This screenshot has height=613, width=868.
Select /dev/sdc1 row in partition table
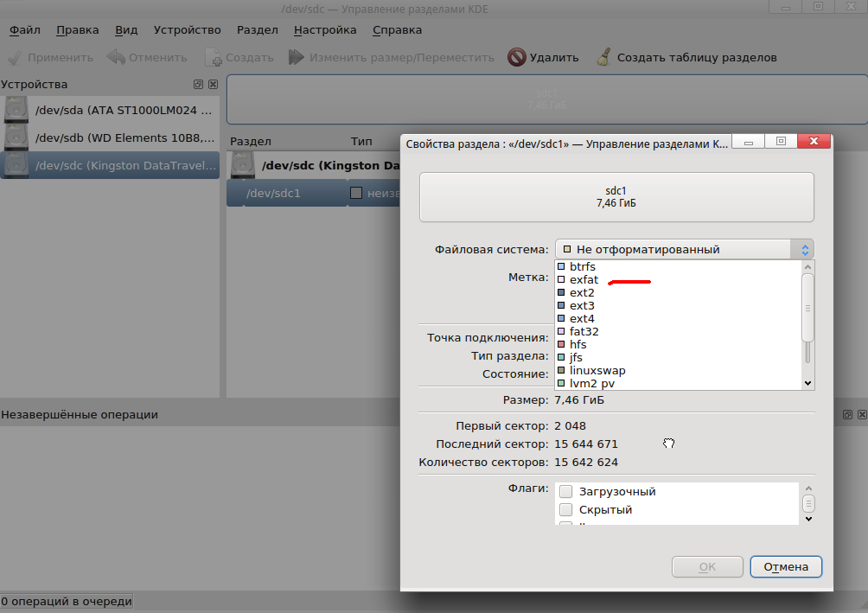[x=313, y=194]
